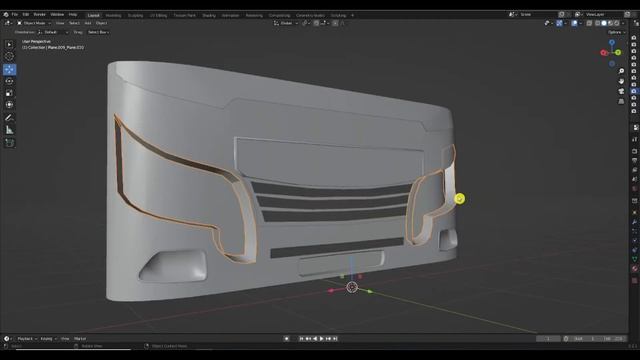Image resolution: width=640 pixels, height=360 pixels.
Task: Click the green Y axis gizmo ball
Action: (x=618, y=52)
